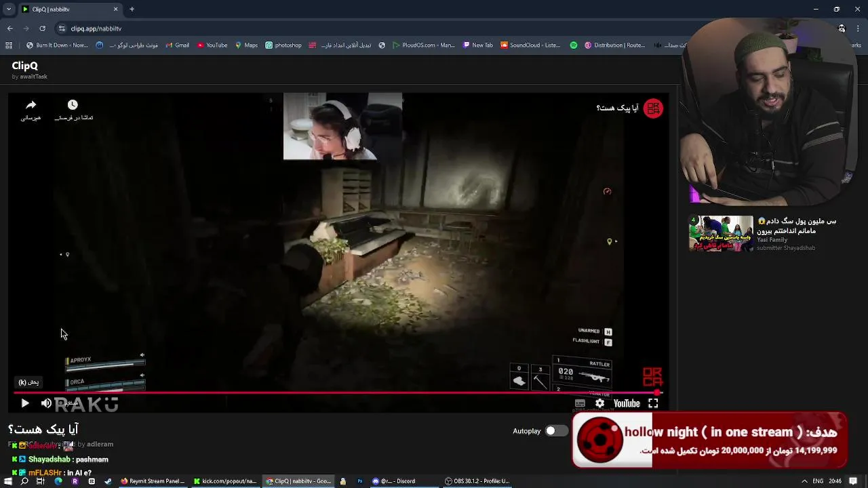Mute the video with the speaker icon
The height and width of the screenshot is (488, 868).
point(46,403)
